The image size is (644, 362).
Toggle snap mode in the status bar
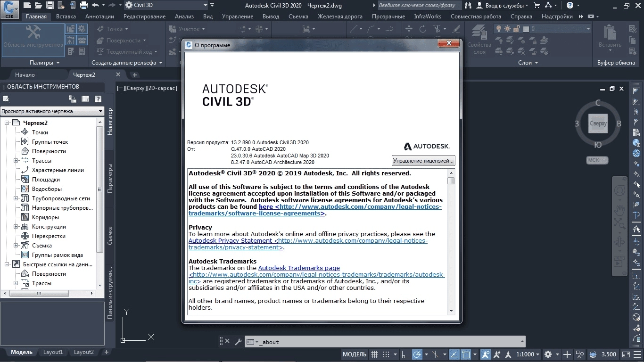[386, 354]
